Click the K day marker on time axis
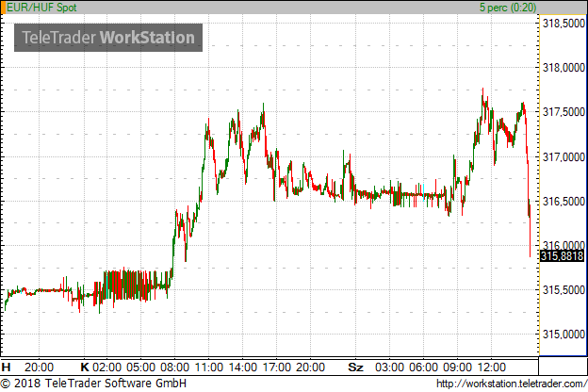The height and width of the screenshot is (392, 588). tap(85, 367)
